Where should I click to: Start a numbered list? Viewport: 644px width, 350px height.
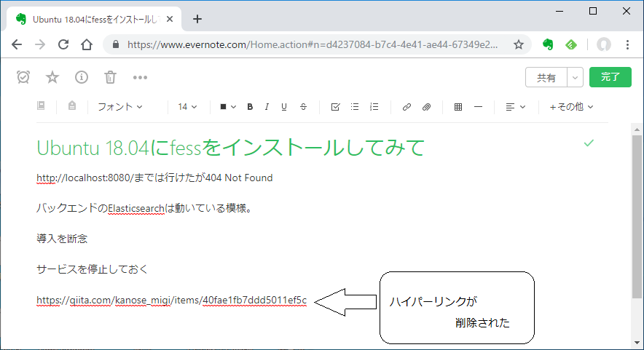pos(374,107)
